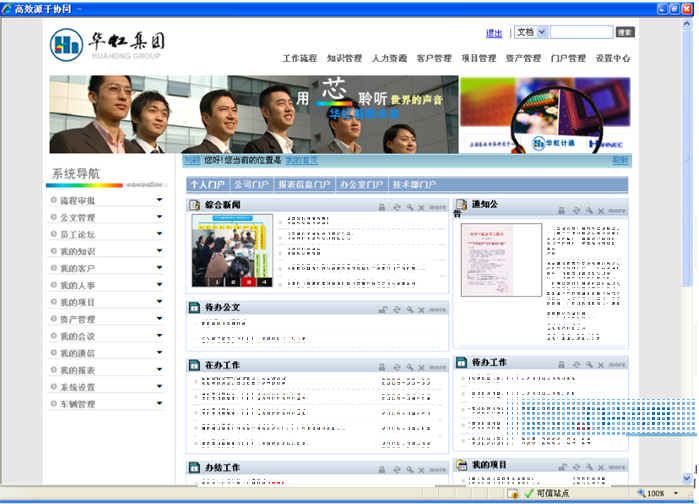This screenshot has height=504, width=699.
Task: Open more link of 综合新闻 panel
Action: 437,207
